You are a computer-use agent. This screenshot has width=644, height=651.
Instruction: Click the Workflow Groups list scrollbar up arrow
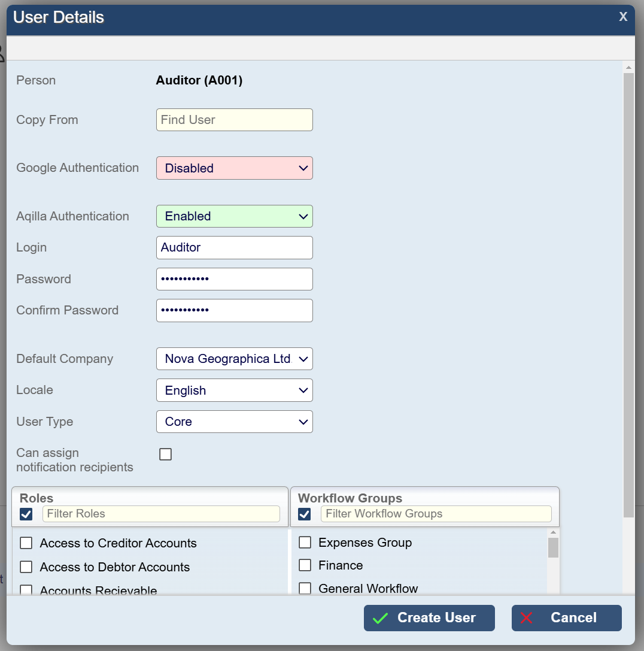[553, 532]
